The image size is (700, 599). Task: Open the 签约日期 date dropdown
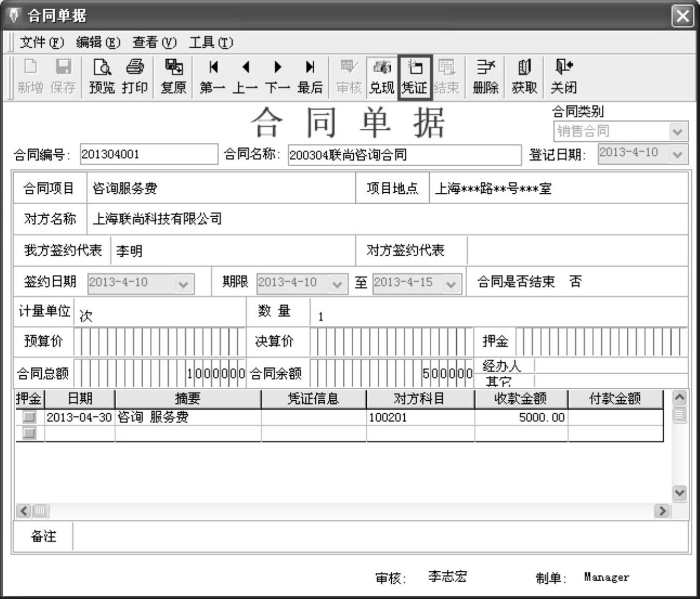[x=183, y=283]
